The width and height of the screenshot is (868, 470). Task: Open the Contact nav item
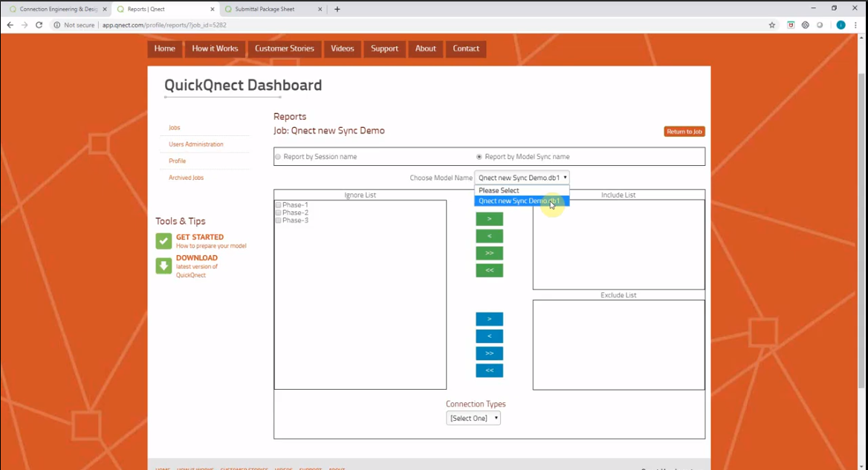(x=466, y=49)
